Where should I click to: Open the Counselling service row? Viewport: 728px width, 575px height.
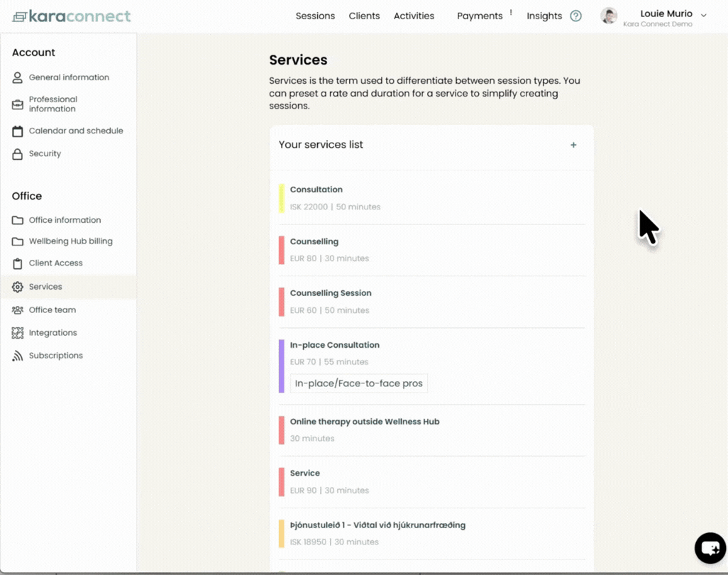click(432, 251)
